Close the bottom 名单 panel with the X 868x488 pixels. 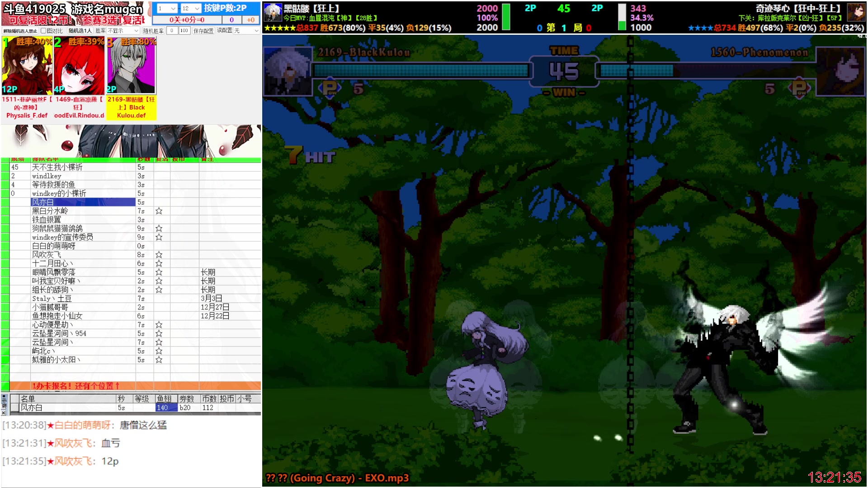click(x=4, y=413)
